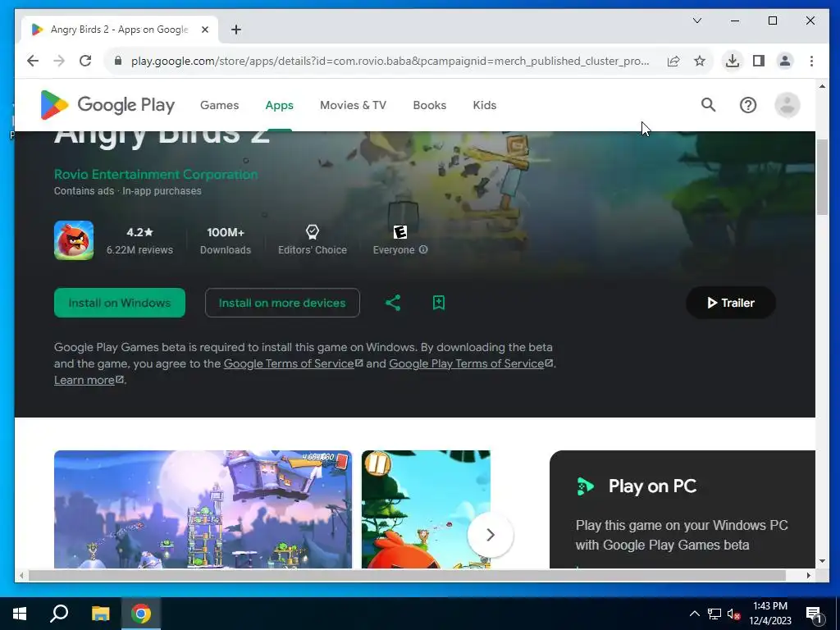840x630 pixels.
Task: Click the Chrome taskbar icon
Action: pyautogui.click(x=141, y=614)
